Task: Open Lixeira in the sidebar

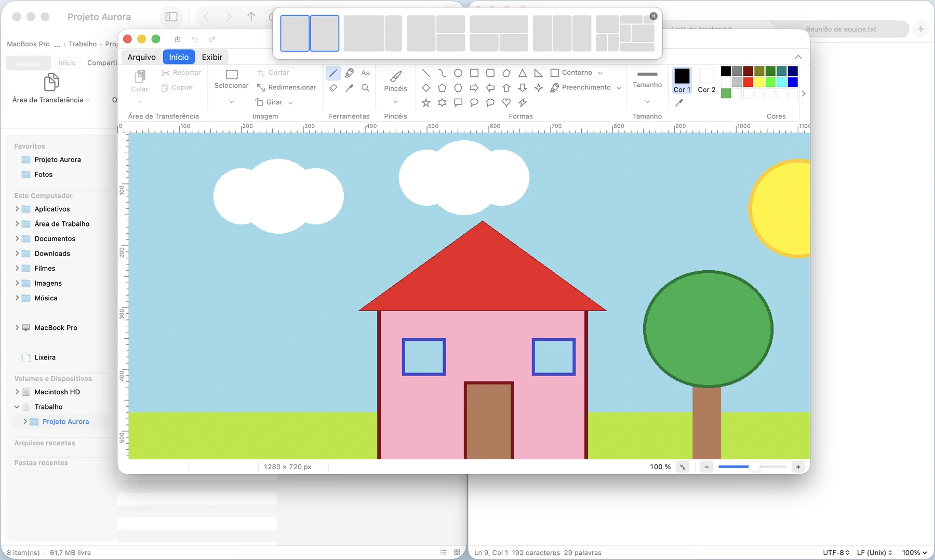Action: [x=45, y=357]
